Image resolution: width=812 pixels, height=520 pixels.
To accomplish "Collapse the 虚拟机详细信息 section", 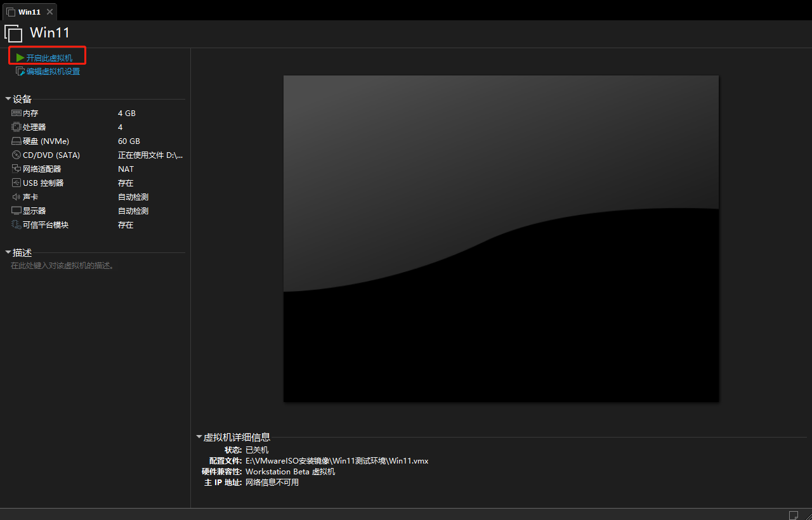I will tap(199, 437).
